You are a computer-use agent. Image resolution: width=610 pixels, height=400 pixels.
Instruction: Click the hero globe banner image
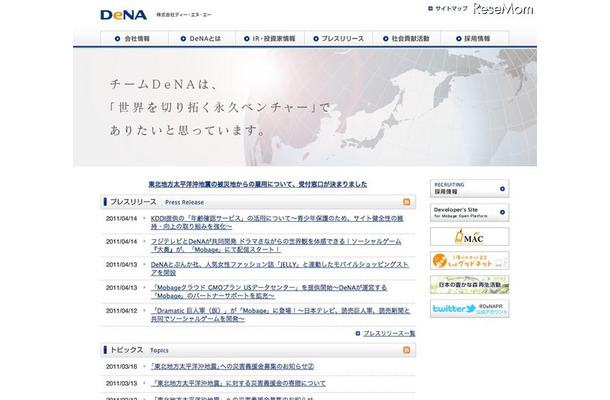click(305, 107)
